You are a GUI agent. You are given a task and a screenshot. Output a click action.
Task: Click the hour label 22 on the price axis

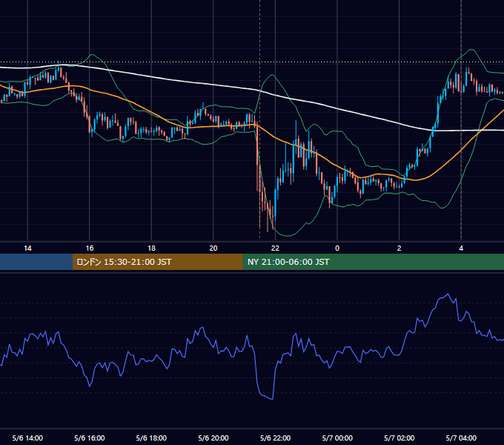click(x=275, y=248)
